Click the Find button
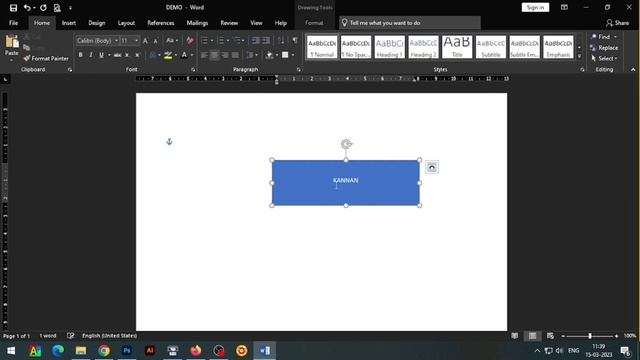The image size is (640, 360). [604, 37]
